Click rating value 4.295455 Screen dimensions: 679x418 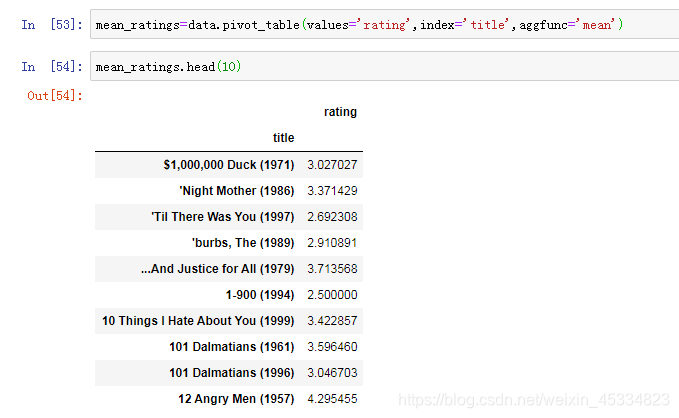click(332, 399)
